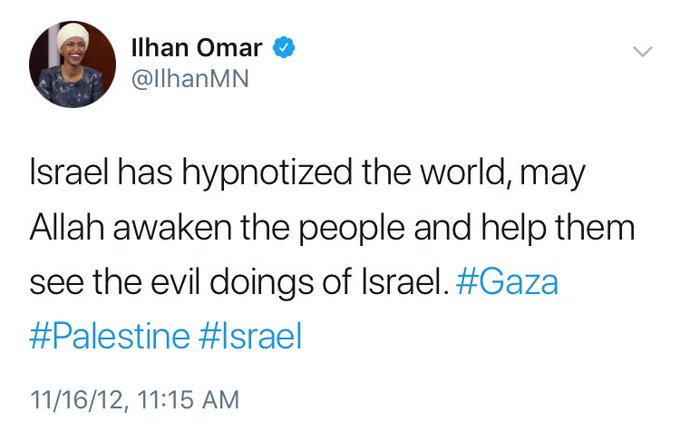
Task: Select the #Israel hashtag
Action: click(250, 336)
